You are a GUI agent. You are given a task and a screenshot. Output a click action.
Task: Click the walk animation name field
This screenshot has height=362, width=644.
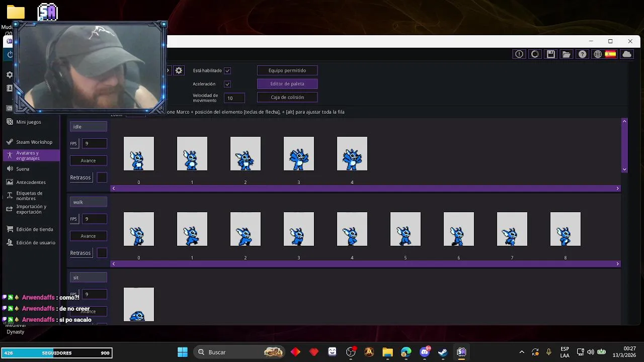click(x=88, y=202)
